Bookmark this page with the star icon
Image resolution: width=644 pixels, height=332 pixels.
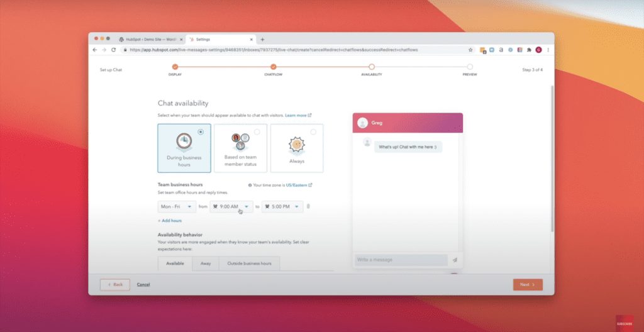[x=470, y=50]
